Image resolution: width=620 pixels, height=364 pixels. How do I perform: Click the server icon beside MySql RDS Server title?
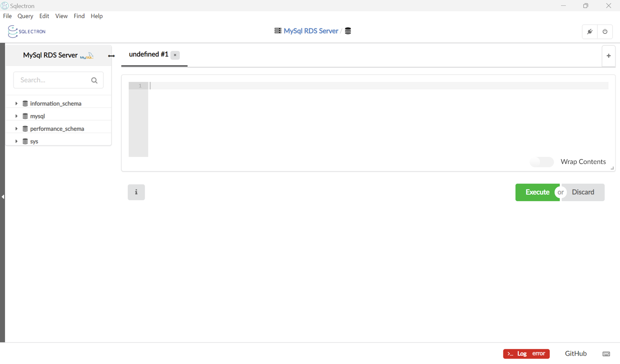point(278,31)
